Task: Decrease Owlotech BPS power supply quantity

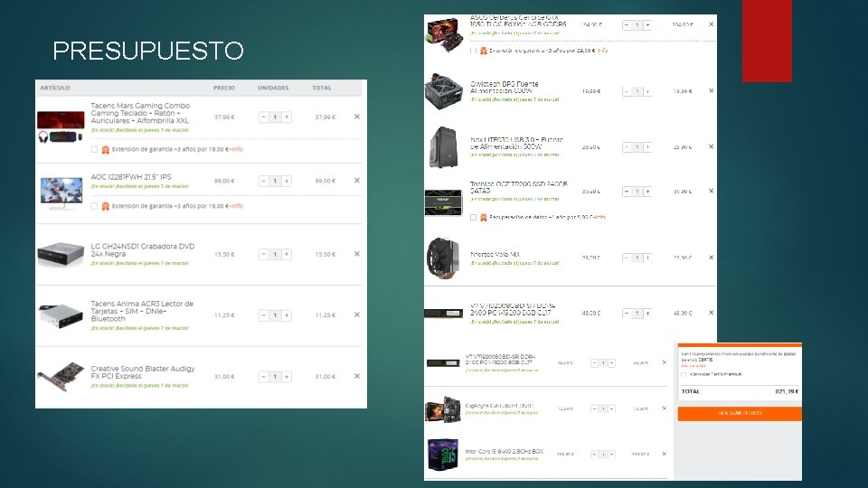Action: click(627, 91)
